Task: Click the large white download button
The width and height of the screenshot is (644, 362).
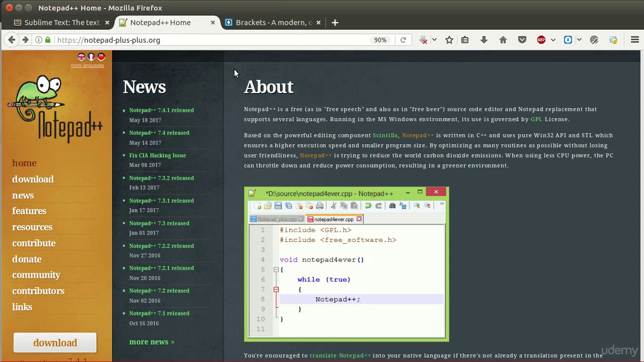Action: (x=55, y=342)
